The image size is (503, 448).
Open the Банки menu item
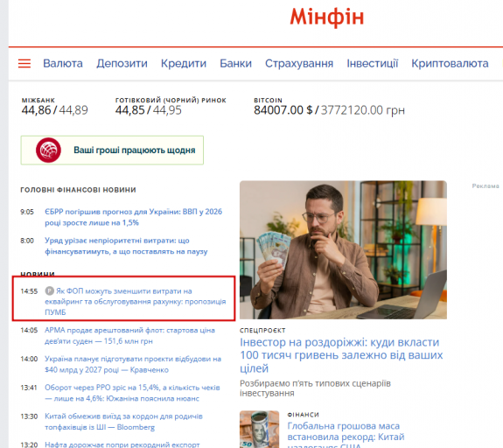click(235, 63)
